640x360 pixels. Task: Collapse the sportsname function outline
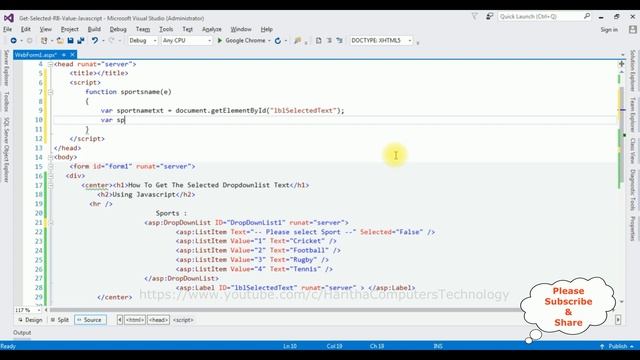coord(50,92)
